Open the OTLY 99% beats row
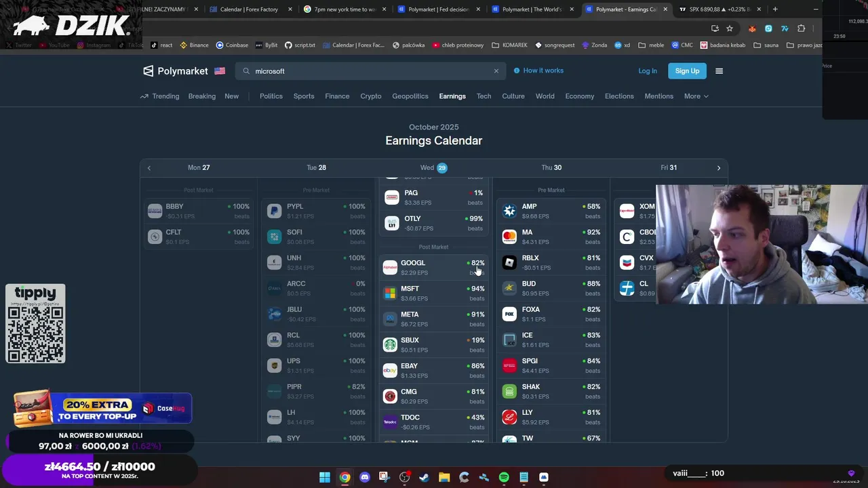868x488 pixels. 434,223
